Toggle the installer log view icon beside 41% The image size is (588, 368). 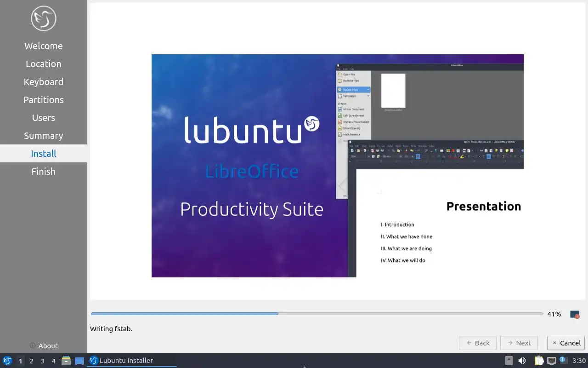[575, 314]
